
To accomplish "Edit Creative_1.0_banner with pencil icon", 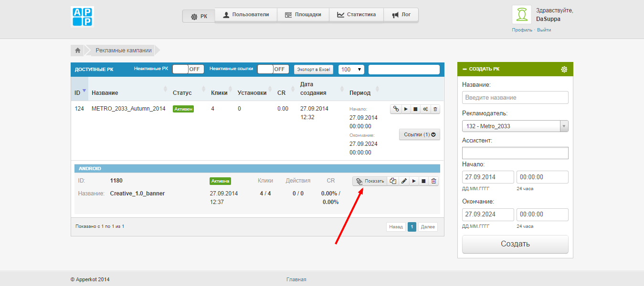I will pos(404,181).
